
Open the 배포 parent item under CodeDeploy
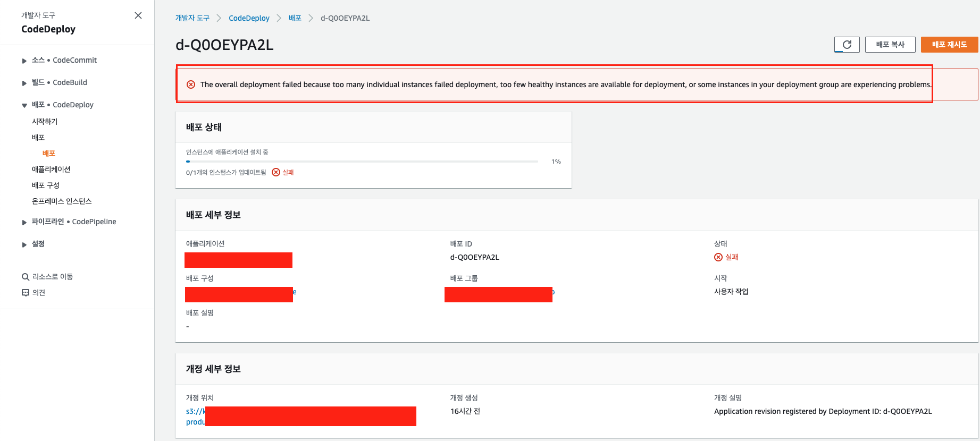[38, 138]
